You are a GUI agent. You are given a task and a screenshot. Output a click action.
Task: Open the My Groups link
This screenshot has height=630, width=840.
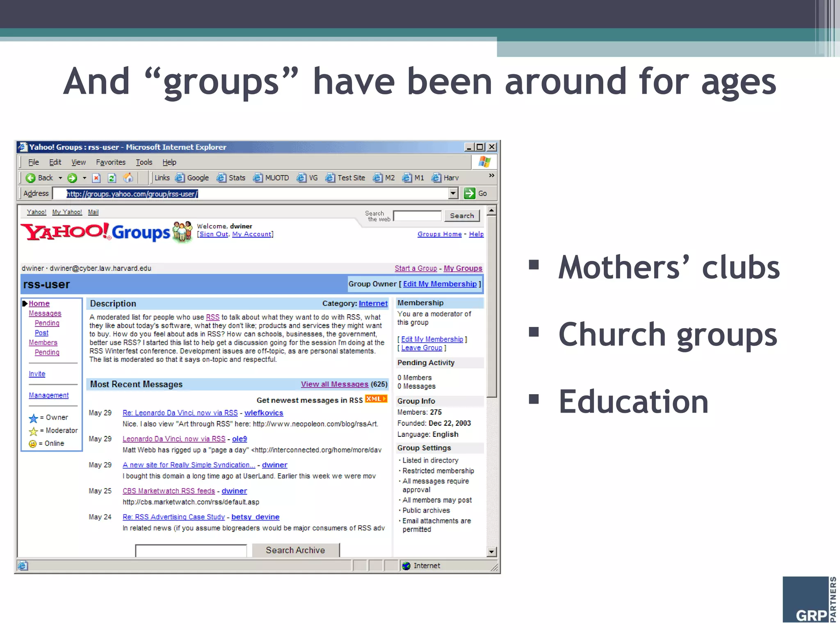click(463, 268)
